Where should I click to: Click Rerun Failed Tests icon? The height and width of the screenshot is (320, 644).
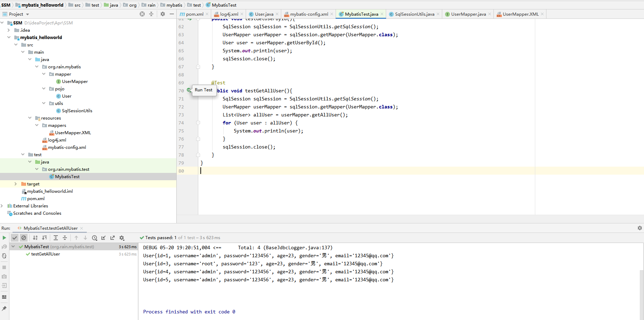coord(4,247)
